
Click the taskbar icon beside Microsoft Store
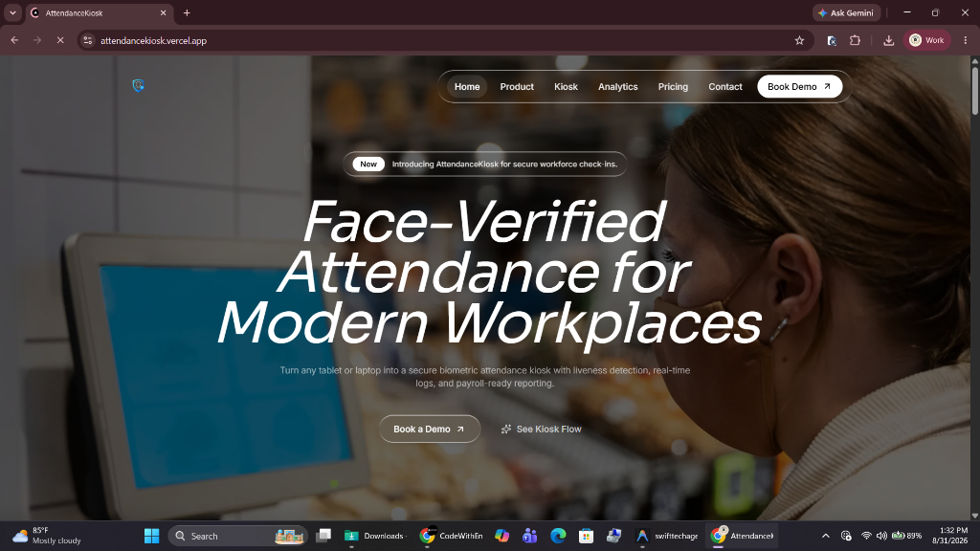click(613, 536)
